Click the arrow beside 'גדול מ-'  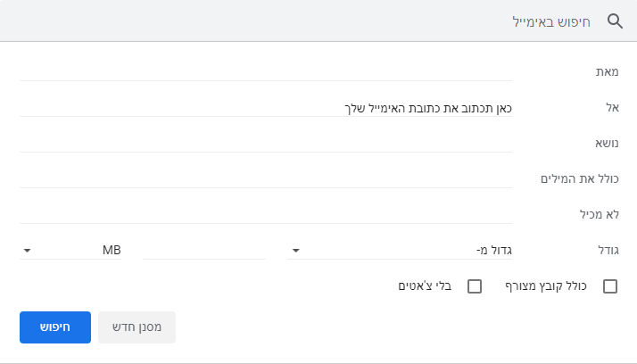(x=296, y=251)
